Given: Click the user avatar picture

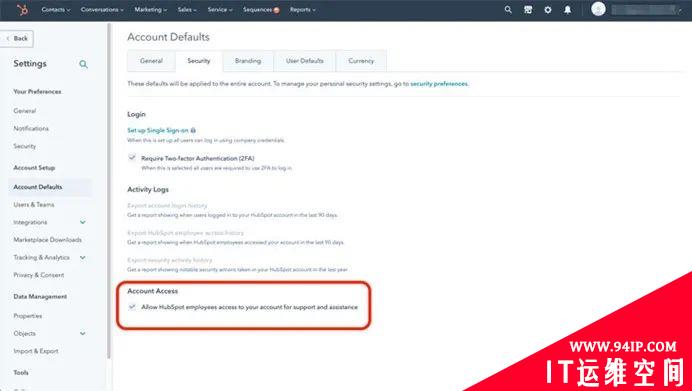Looking at the screenshot, I should pyautogui.click(x=598, y=9).
